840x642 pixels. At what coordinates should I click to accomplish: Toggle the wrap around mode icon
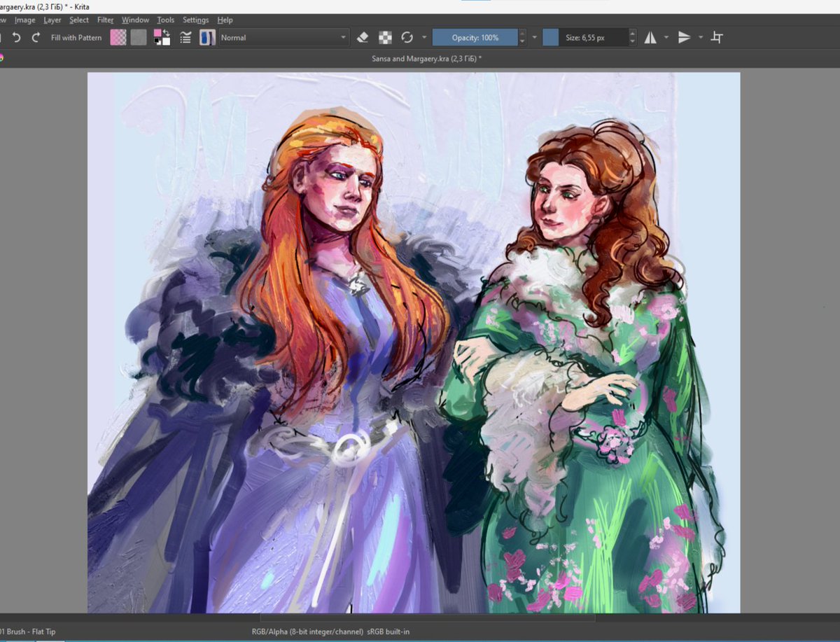(x=717, y=38)
